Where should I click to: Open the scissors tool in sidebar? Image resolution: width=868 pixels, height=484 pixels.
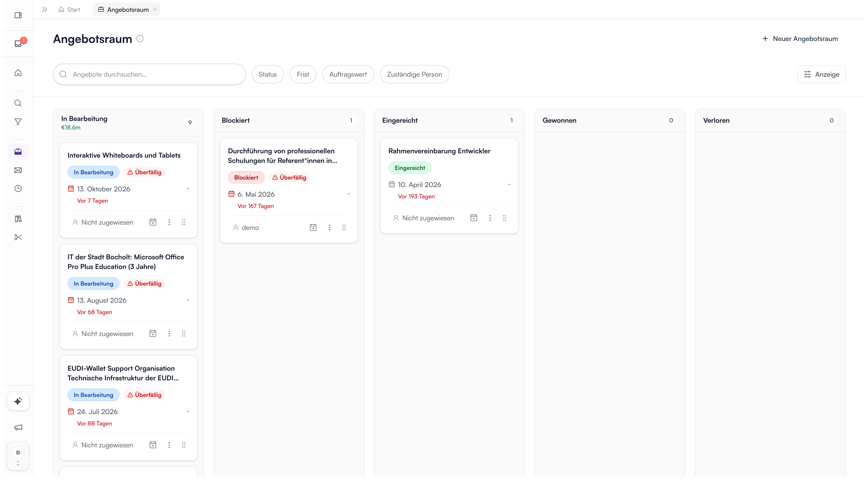pyautogui.click(x=18, y=237)
